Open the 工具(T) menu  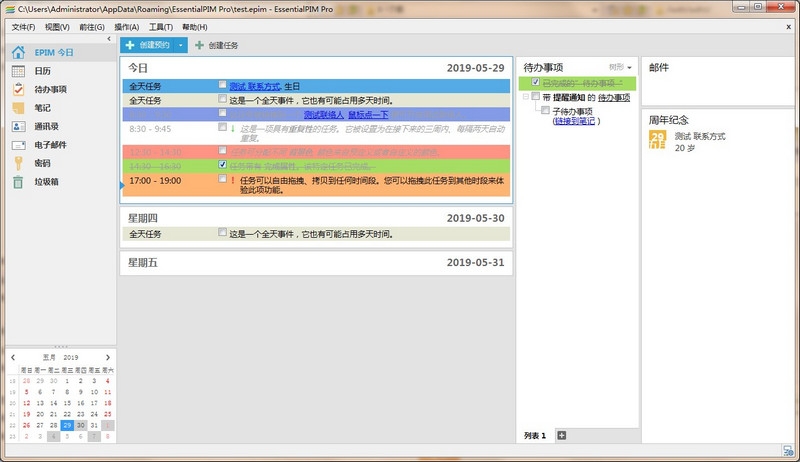(x=161, y=27)
